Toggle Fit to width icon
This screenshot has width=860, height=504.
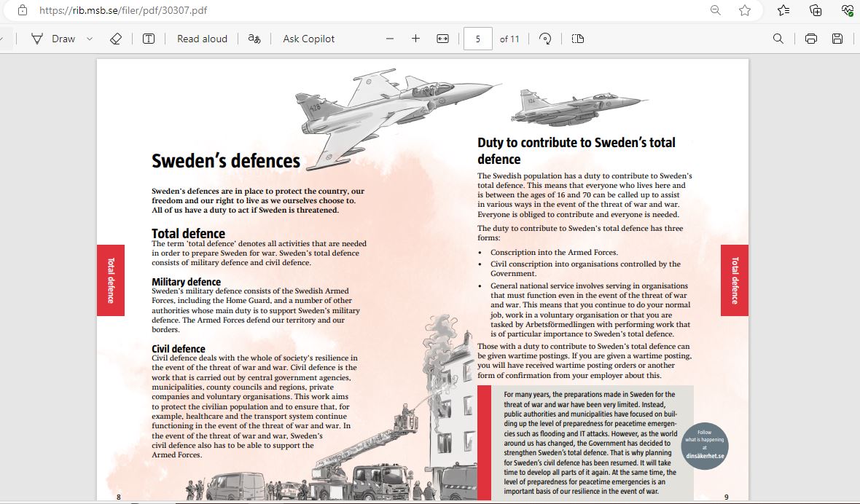[442, 39]
